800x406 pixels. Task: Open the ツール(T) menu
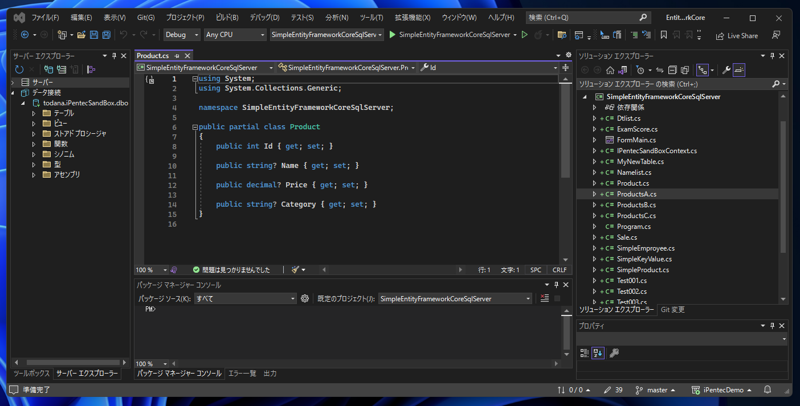pos(371,17)
